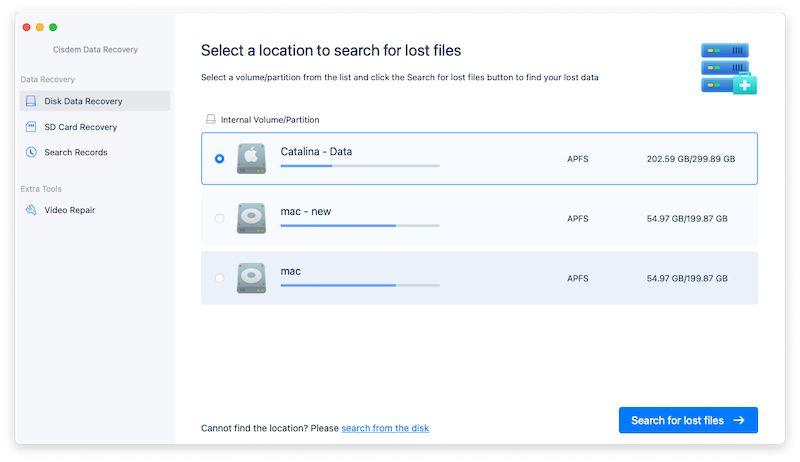Click the Internal Volume/Partition drive icon
This screenshot has height=462, width=800.
[210, 119]
